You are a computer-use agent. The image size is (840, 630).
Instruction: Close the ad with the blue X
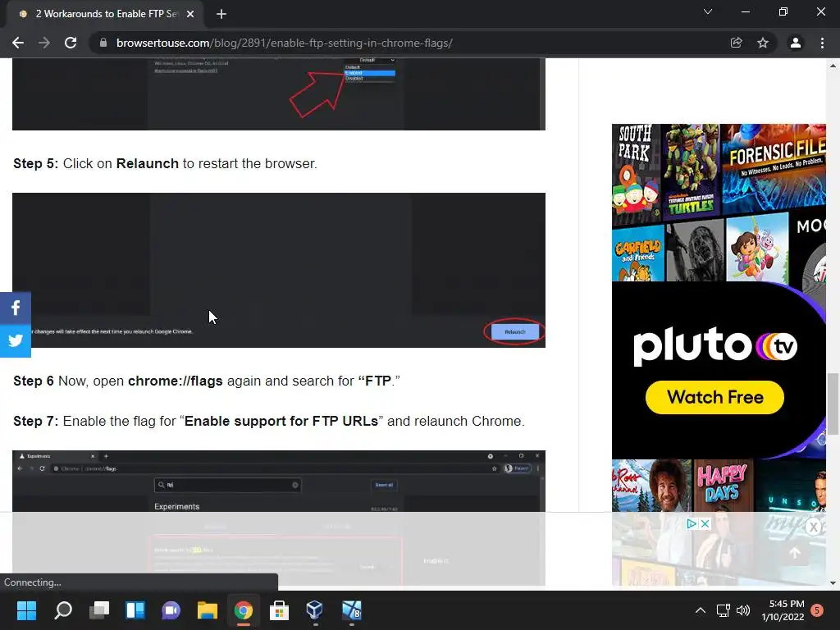[x=705, y=523]
